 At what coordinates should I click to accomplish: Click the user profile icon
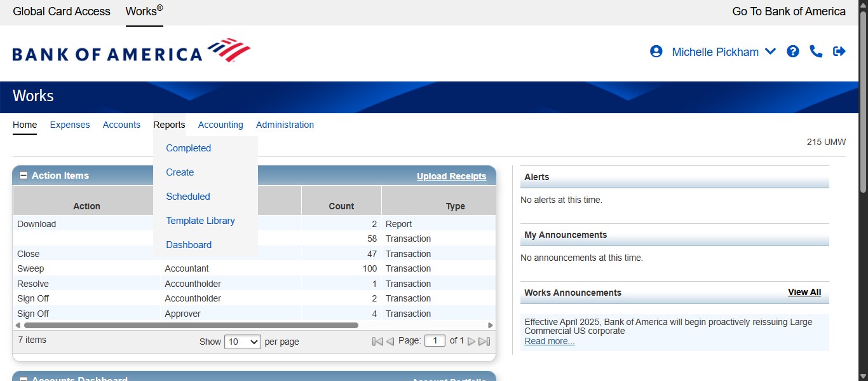point(656,52)
